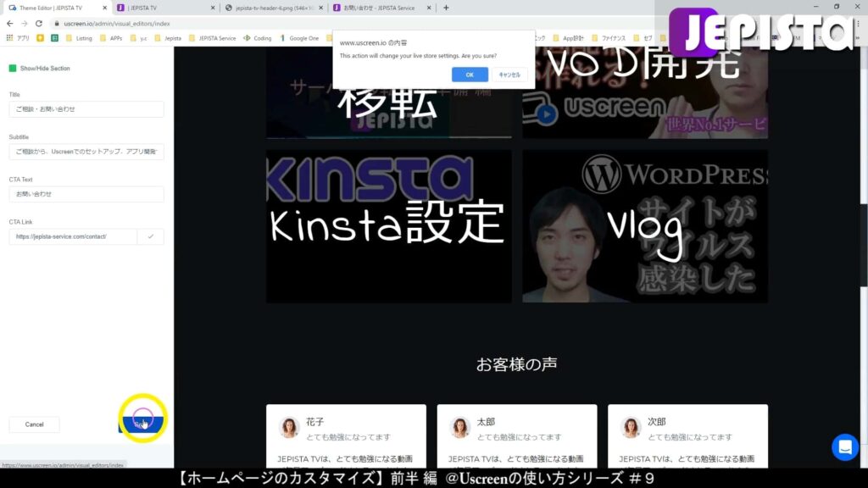Click 次郎's avatar image
868x488 pixels.
pos(631,427)
